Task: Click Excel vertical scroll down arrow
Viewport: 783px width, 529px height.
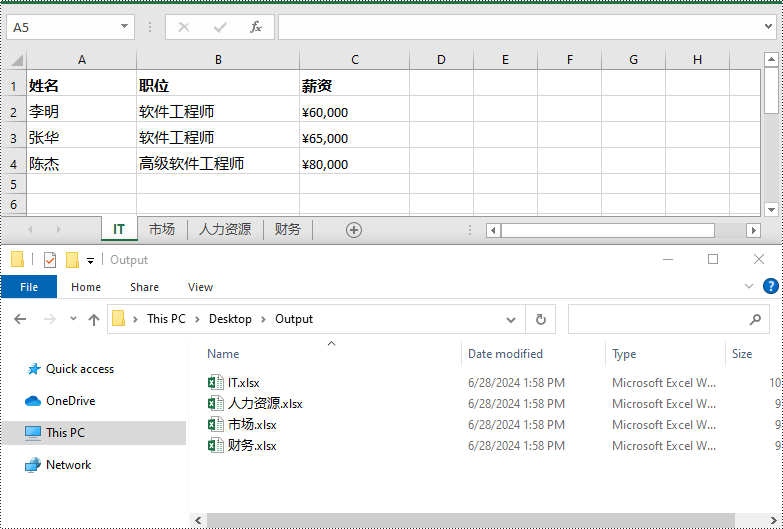Action: tap(771, 210)
